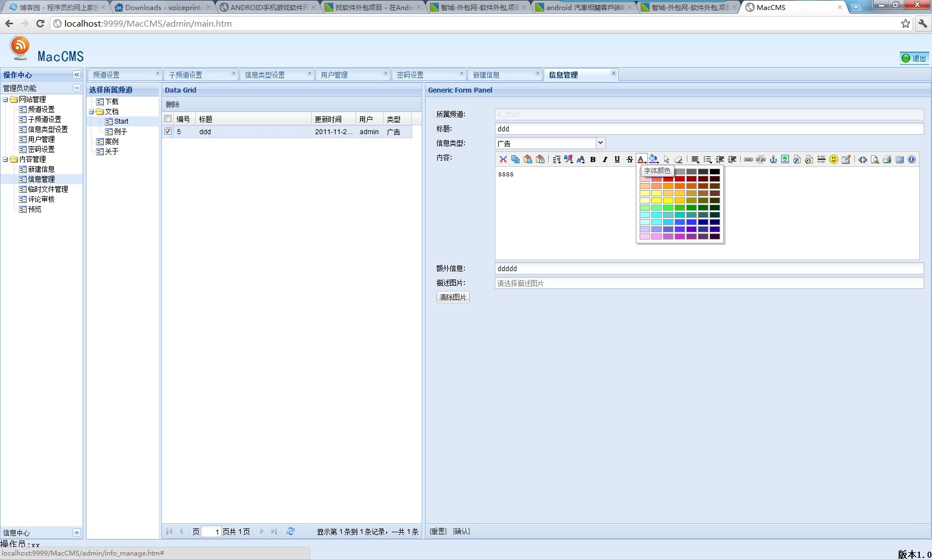
Task: Open 评论审核 in the sidebar tree
Action: [42, 199]
